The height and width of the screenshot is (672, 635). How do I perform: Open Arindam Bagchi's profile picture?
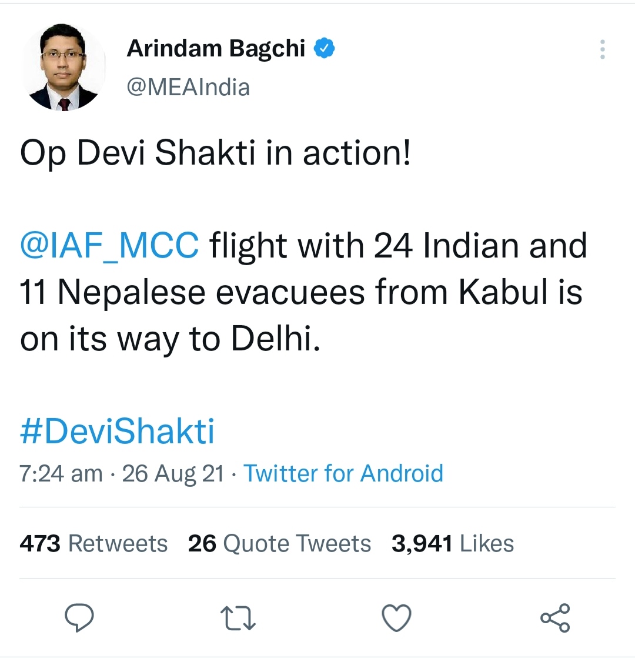[63, 67]
